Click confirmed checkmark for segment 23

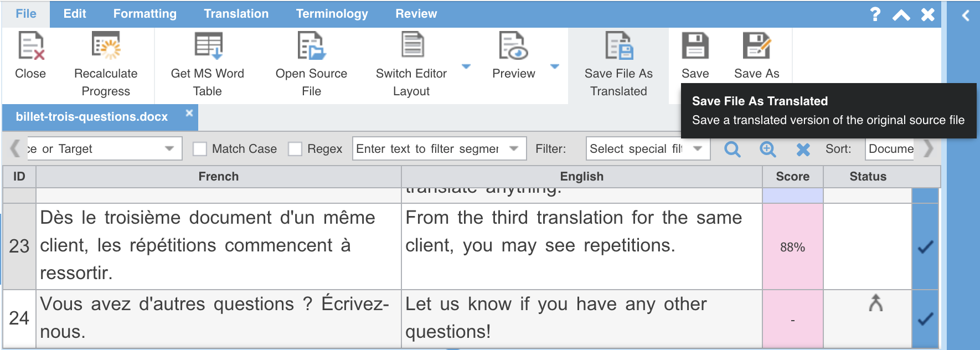925,247
